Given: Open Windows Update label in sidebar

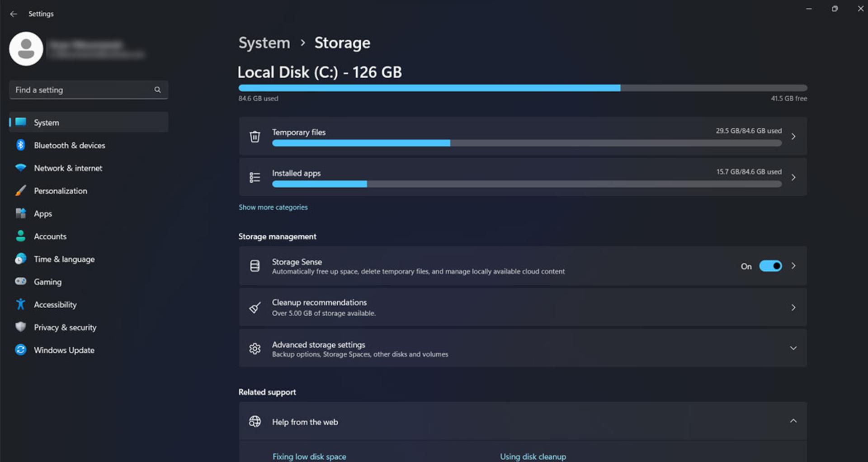Looking at the screenshot, I should pyautogui.click(x=64, y=350).
